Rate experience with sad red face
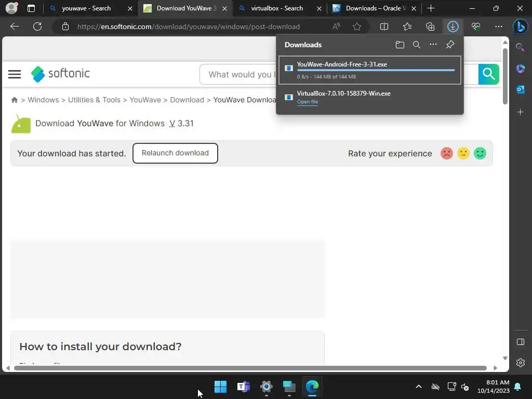The image size is (532, 399). 447,153
